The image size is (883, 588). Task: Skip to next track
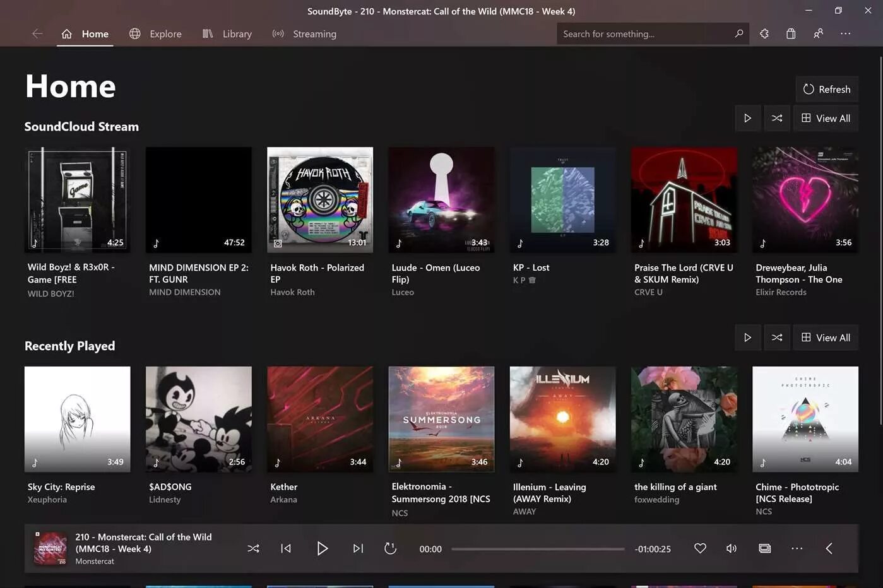tap(358, 548)
